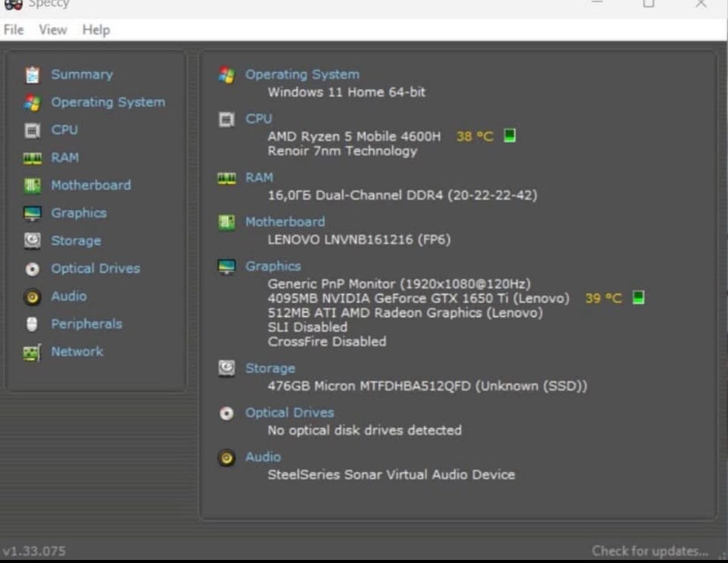This screenshot has height=563, width=728.
Task: Go to the RAM section in sidebar
Action: (65, 158)
